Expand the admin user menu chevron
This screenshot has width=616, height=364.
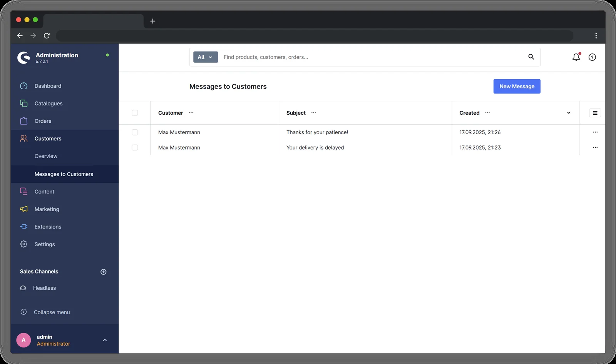coord(105,340)
